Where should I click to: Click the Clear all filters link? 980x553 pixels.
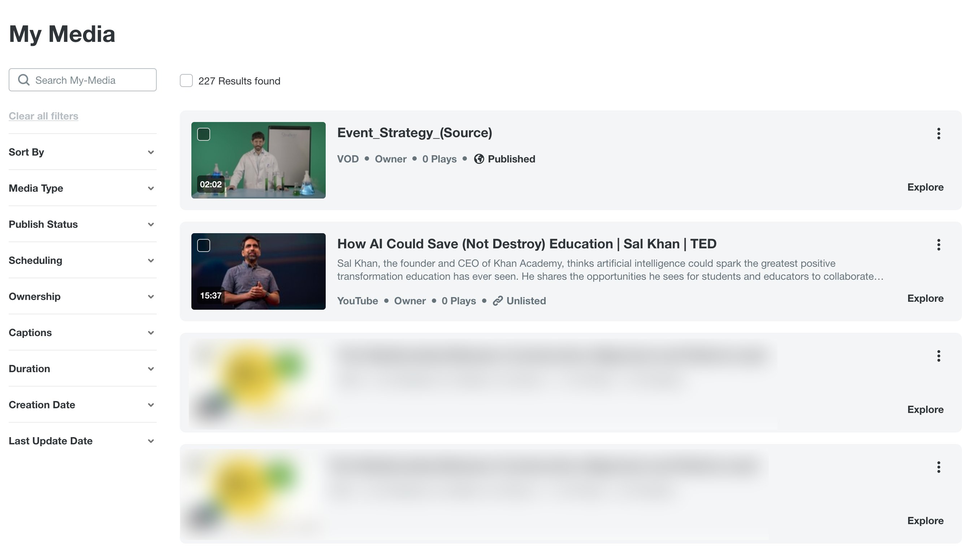coord(43,116)
